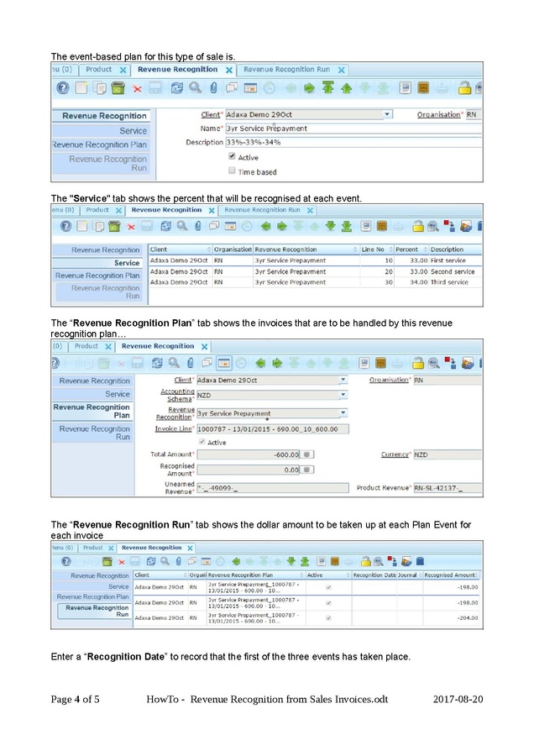Screen dimensions: 534x756
Task: Click the magnifier Find icon in the top toolbar
Action: pyautogui.click(x=195, y=87)
